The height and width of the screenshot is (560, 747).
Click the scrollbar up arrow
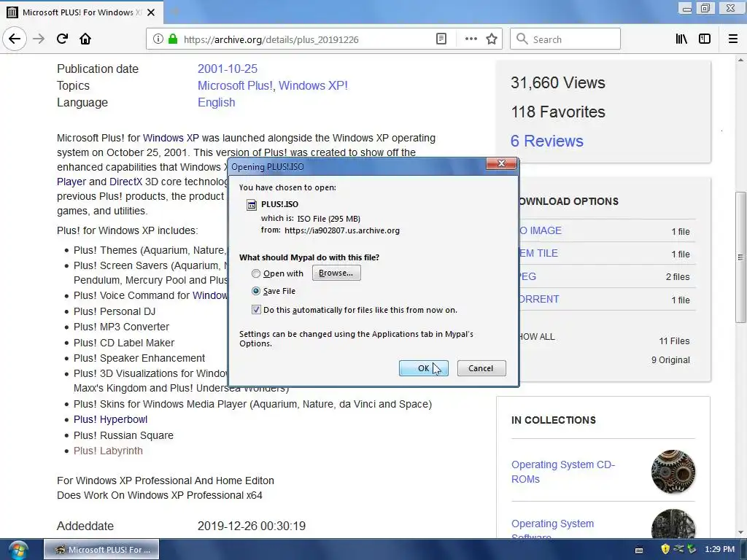pyautogui.click(x=740, y=60)
